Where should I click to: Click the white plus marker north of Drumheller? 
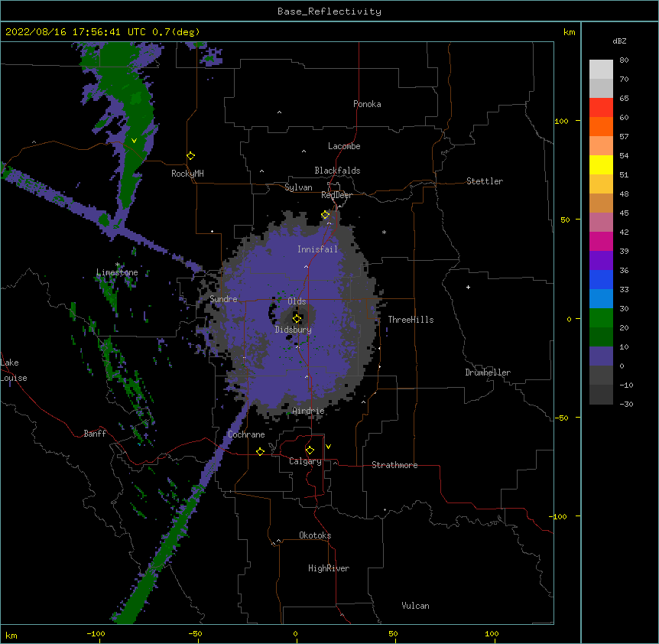468,287
